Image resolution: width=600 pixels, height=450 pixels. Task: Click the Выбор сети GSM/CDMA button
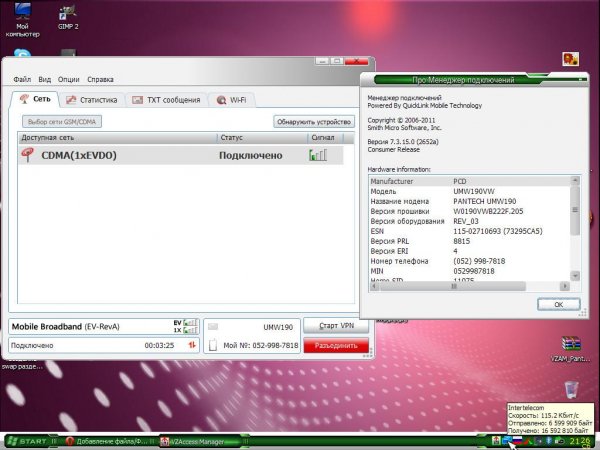[x=62, y=122]
